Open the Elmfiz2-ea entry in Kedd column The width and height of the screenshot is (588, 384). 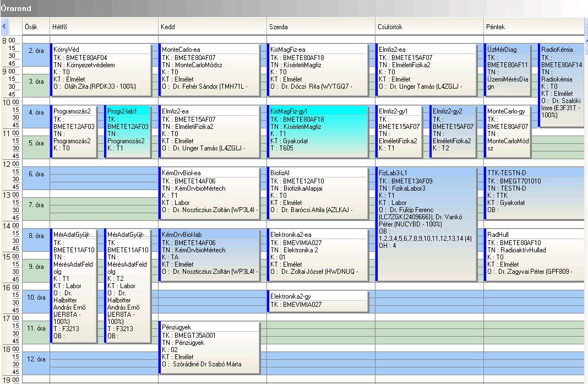click(209, 132)
